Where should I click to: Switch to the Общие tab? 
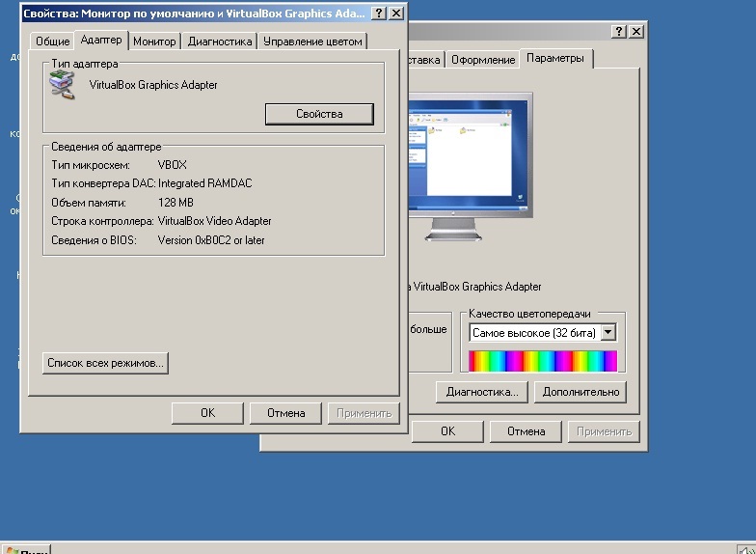(x=52, y=42)
